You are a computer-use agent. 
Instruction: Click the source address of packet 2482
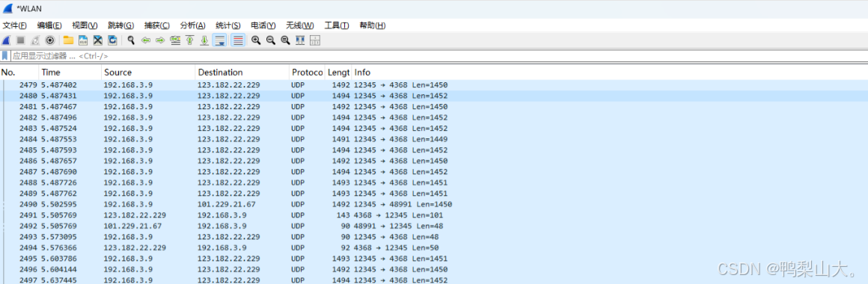128,117
